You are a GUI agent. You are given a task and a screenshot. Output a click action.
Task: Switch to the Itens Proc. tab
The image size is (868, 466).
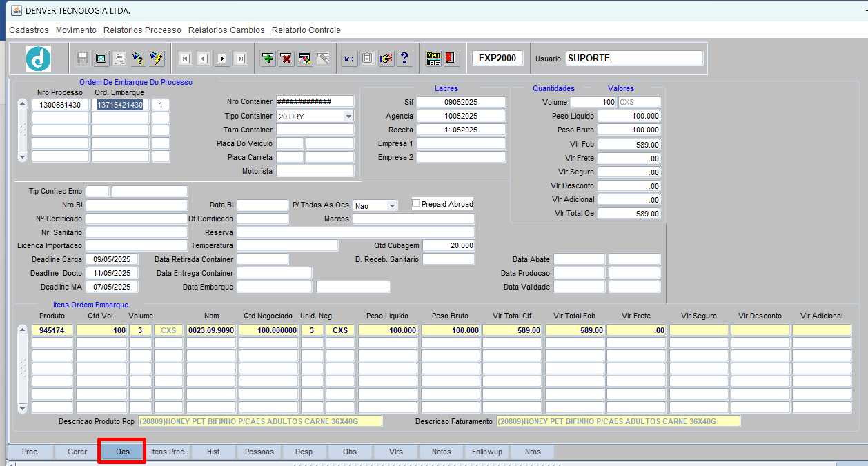coord(168,452)
